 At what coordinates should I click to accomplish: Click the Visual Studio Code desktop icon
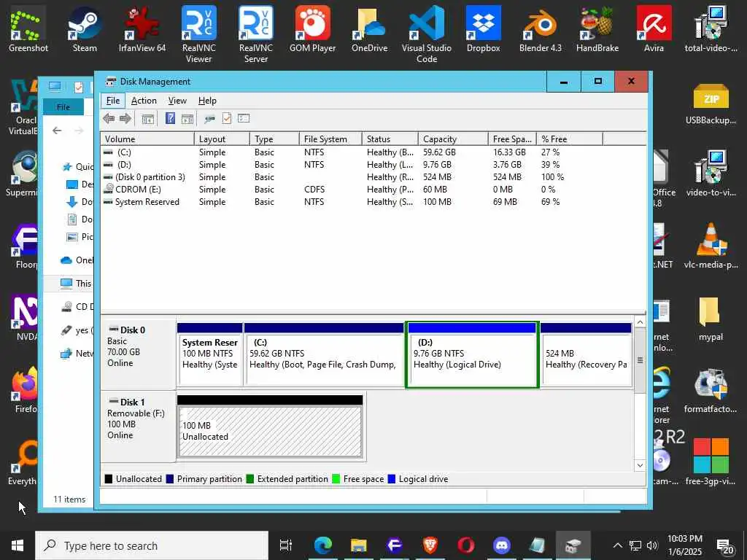(426, 34)
